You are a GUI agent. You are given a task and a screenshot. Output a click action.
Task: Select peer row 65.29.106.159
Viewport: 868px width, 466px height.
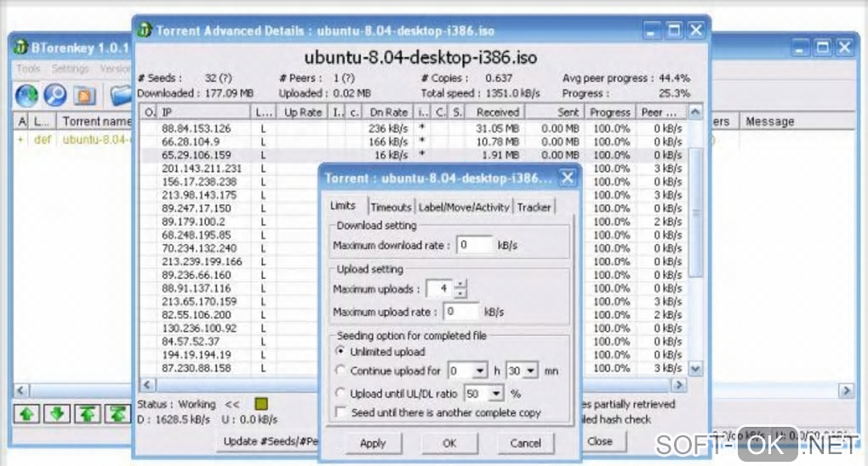pos(413,155)
